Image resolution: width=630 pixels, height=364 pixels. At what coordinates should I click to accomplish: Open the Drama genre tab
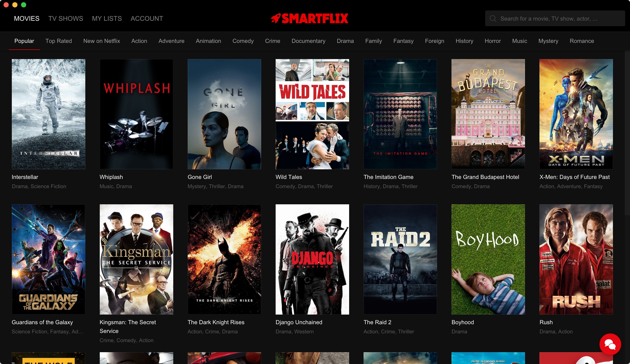click(345, 41)
